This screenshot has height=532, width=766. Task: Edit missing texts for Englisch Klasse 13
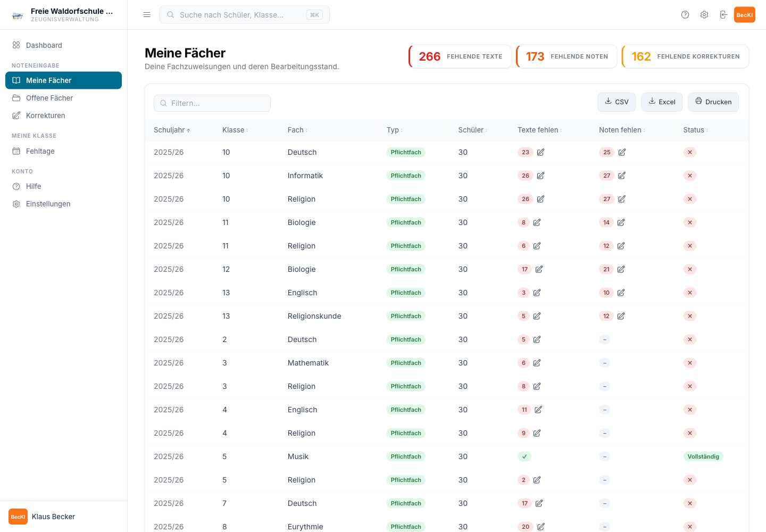[x=537, y=293]
